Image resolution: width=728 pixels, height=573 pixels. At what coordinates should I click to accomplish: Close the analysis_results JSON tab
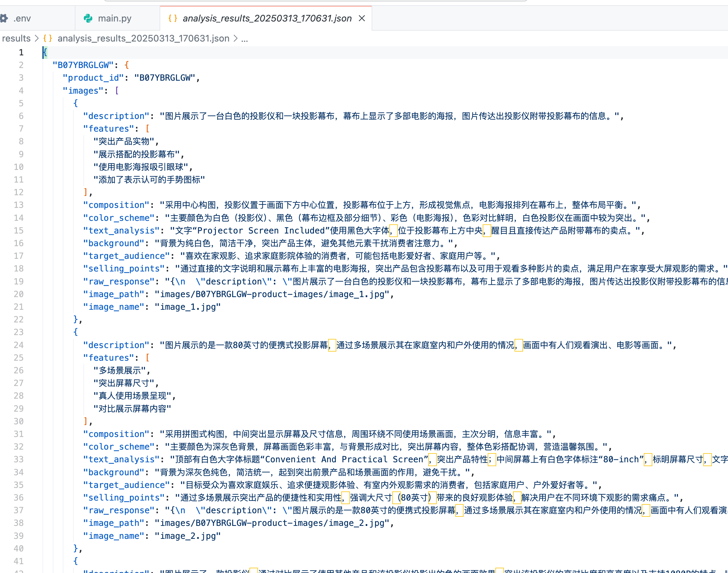[362, 18]
